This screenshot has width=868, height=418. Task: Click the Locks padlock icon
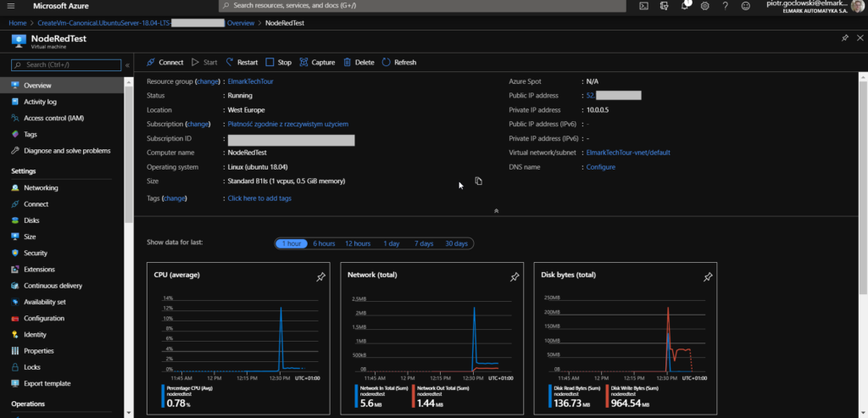[x=15, y=367]
